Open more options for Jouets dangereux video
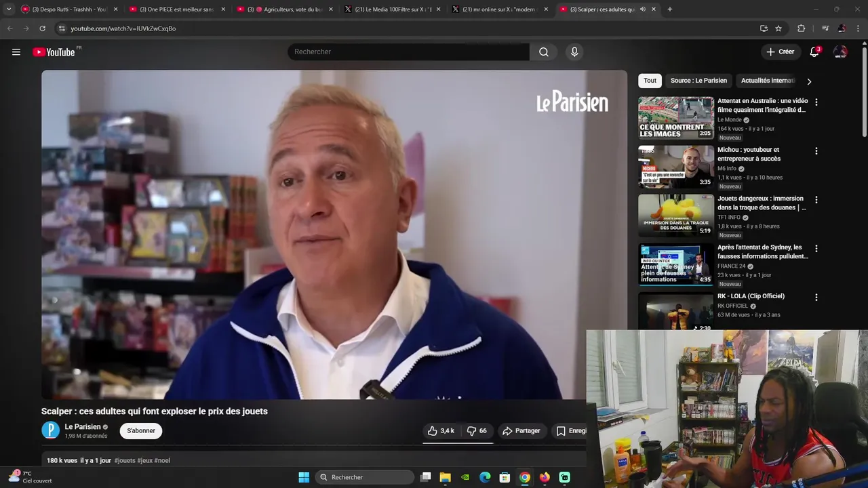868x488 pixels. click(816, 199)
